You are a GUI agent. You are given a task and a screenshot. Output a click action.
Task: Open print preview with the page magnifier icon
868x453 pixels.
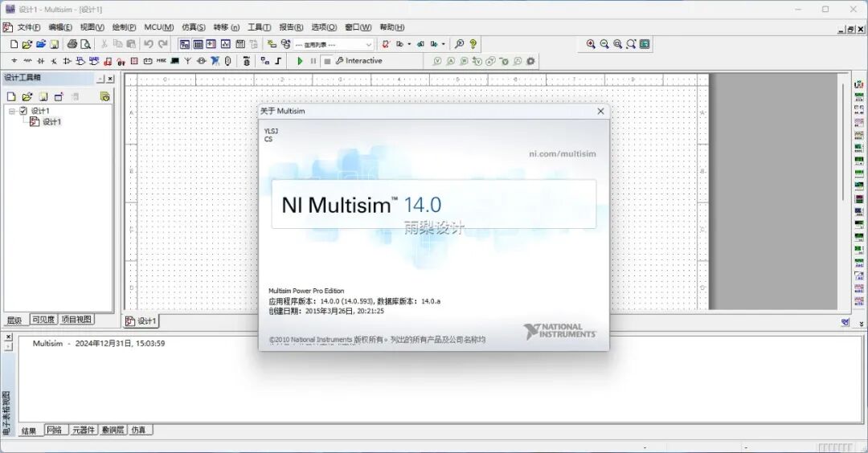[x=85, y=44]
